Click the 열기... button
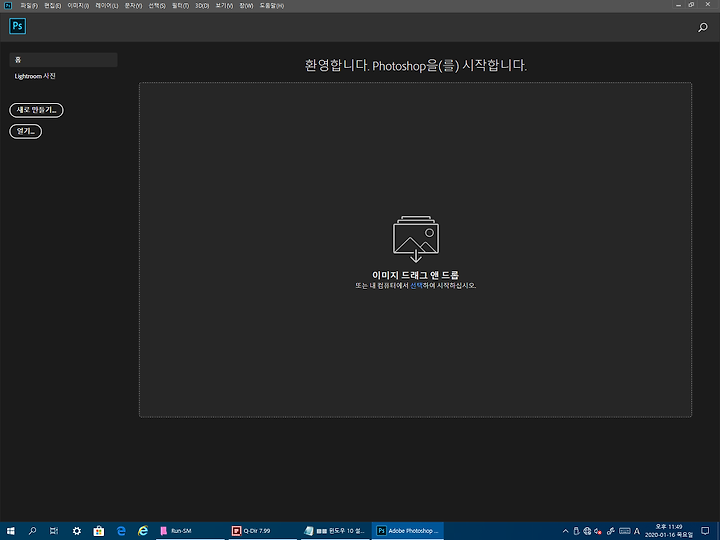720x540 pixels. (x=26, y=131)
